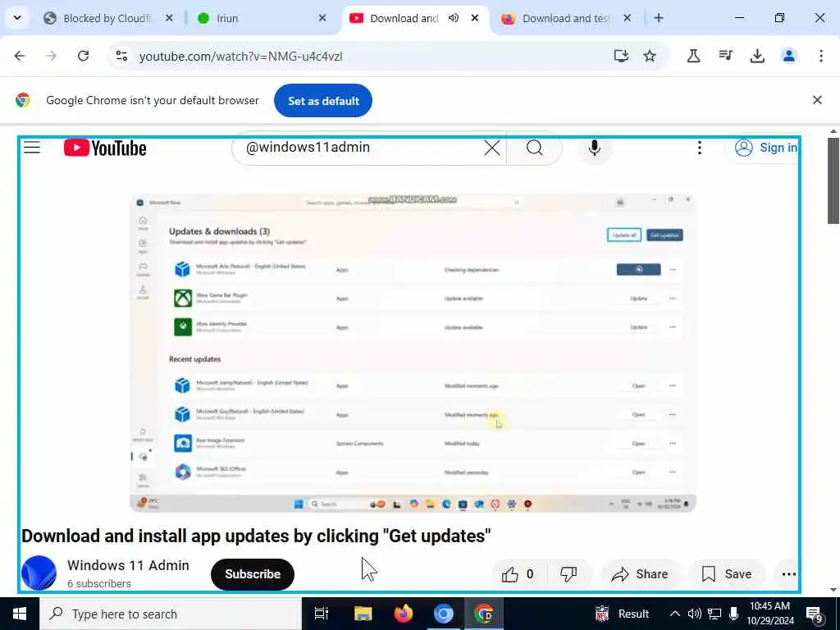Open the tab search dropdown arrow
This screenshot has height=630, width=840.
(x=17, y=18)
